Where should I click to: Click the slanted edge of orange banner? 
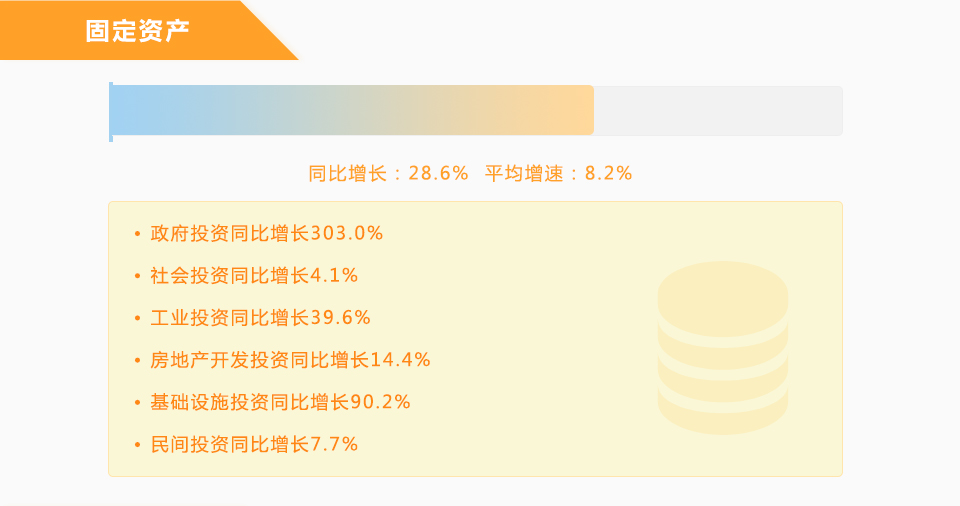pos(269,31)
